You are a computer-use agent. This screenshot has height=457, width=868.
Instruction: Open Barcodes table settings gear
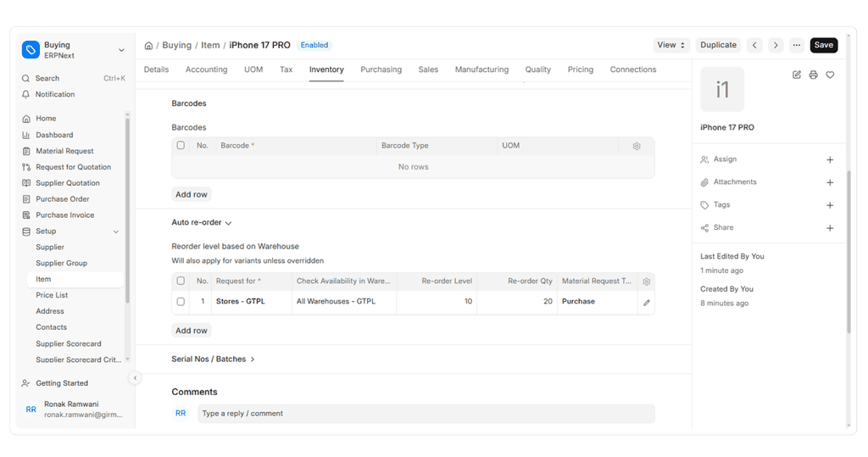[637, 146]
